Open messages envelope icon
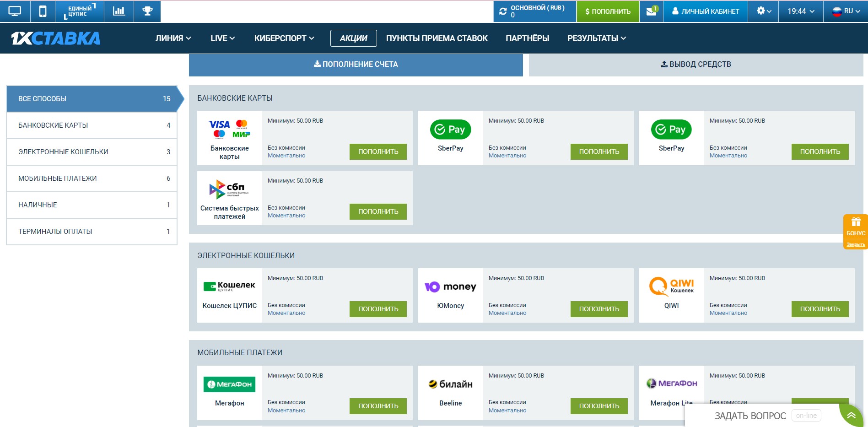Viewport: 868px width, 427px height. click(x=652, y=11)
